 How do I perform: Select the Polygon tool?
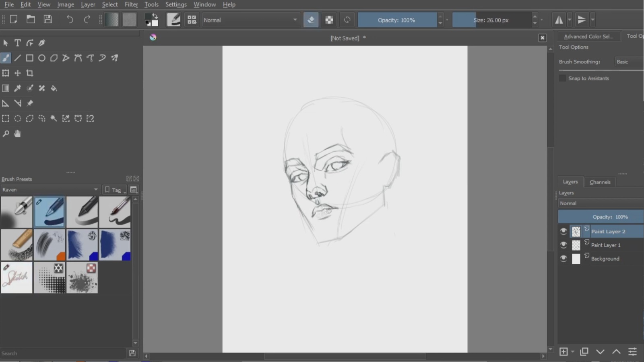click(54, 58)
